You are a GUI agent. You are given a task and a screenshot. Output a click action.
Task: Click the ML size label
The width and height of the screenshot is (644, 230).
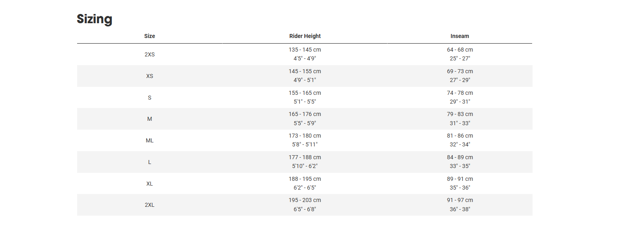(x=149, y=140)
